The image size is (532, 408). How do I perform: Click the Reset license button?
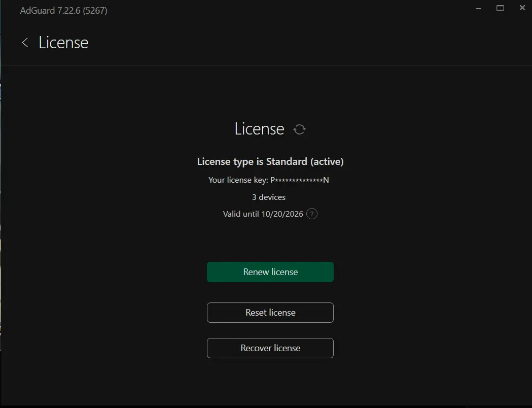click(x=270, y=313)
